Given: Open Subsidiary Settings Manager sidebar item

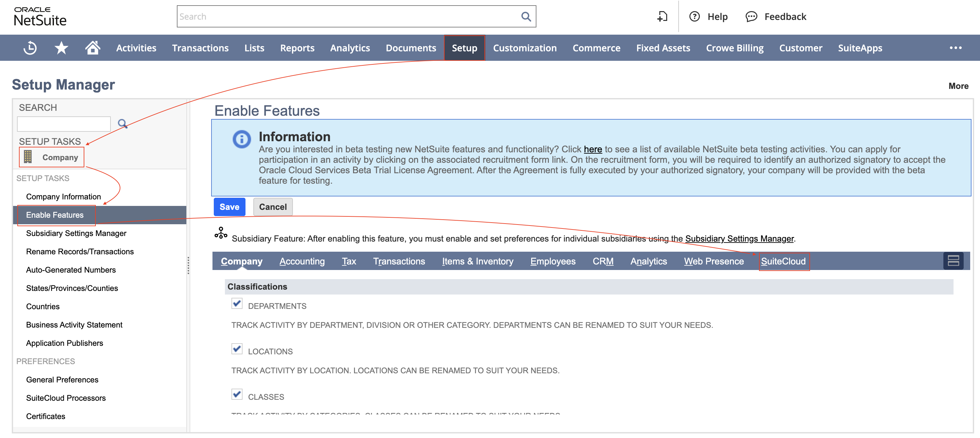Looking at the screenshot, I should click(x=76, y=233).
